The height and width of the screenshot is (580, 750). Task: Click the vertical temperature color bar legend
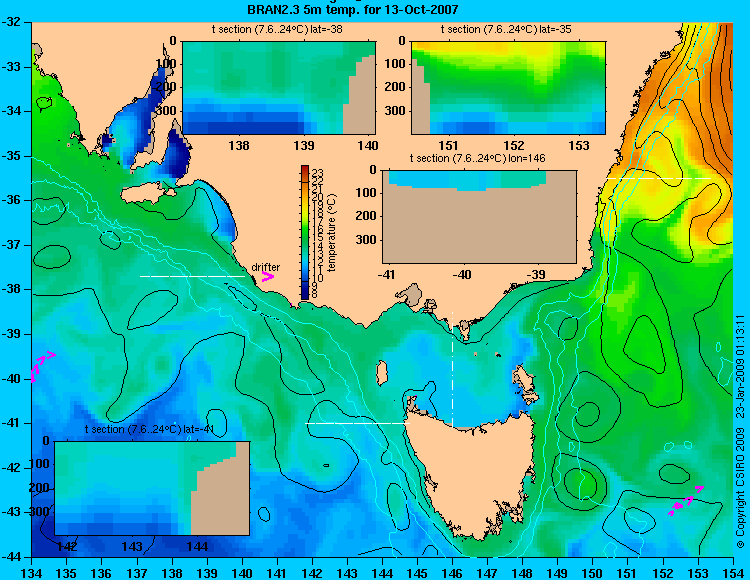pyautogui.click(x=305, y=233)
